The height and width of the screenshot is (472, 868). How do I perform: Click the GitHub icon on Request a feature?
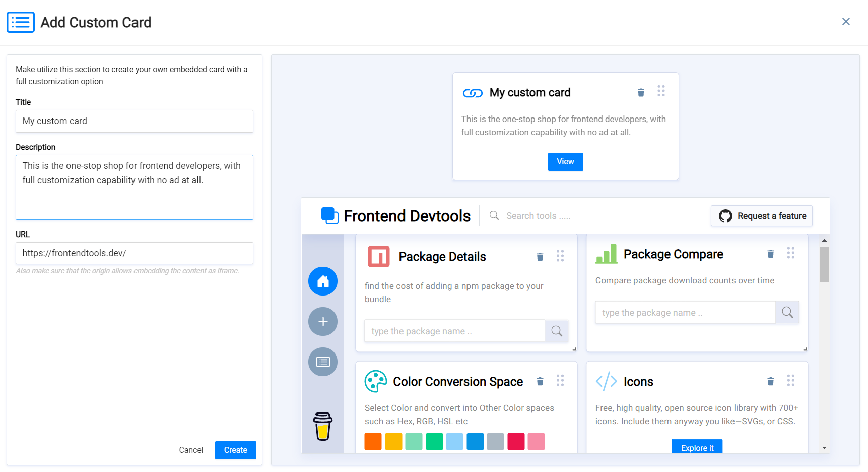tap(725, 216)
